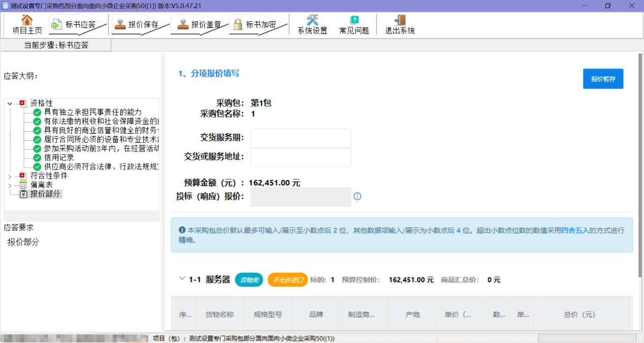The height and width of the screenshot is (343, 644).
Task: Open 常见问题 help icon
Action: 354,20
